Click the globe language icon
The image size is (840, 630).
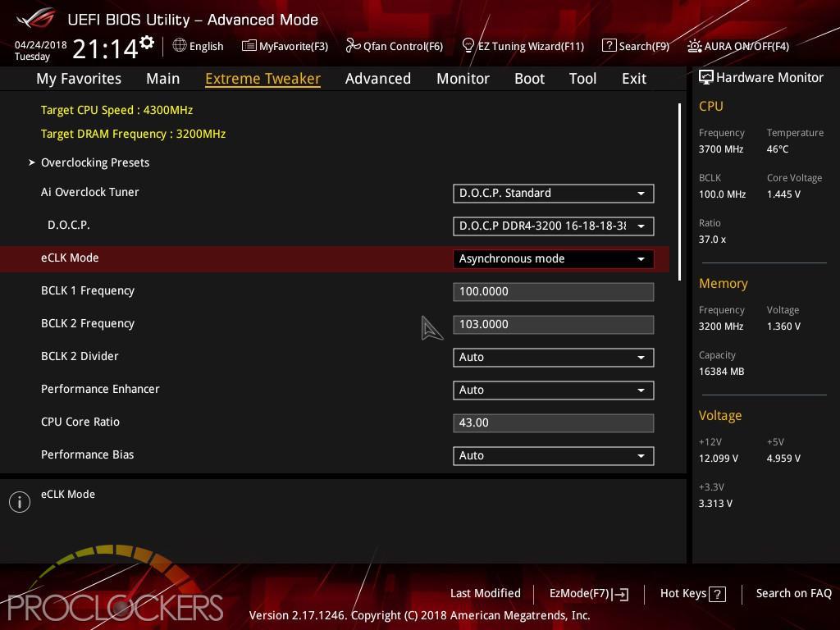[180, 46]
